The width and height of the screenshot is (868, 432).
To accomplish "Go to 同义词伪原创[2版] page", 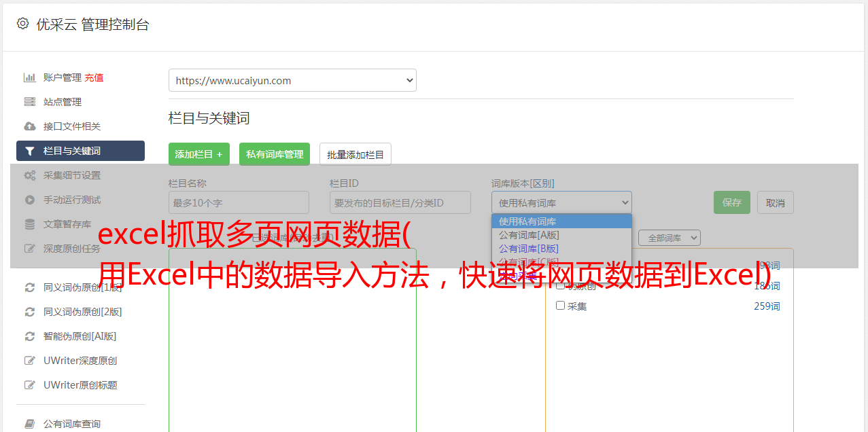I will point(83,312).
